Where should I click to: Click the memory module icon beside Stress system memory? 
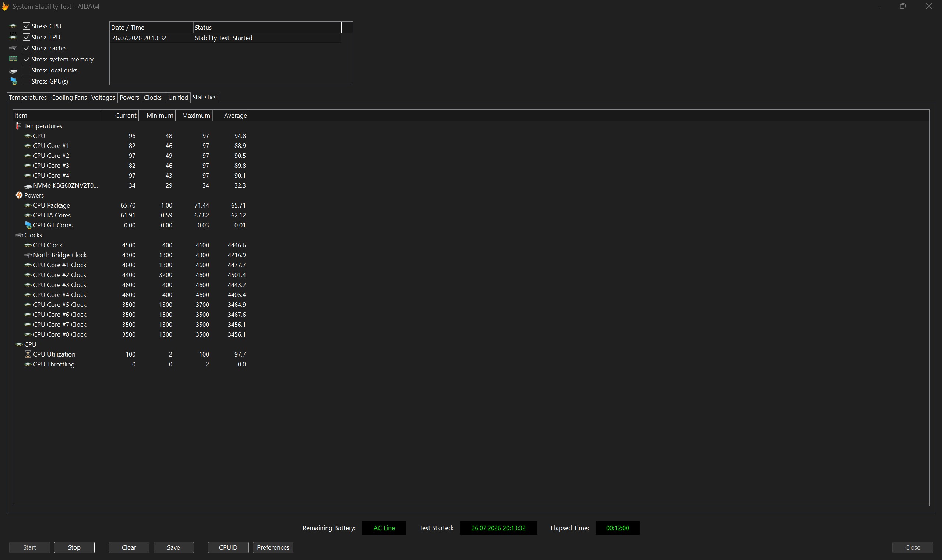click(13, 59)
